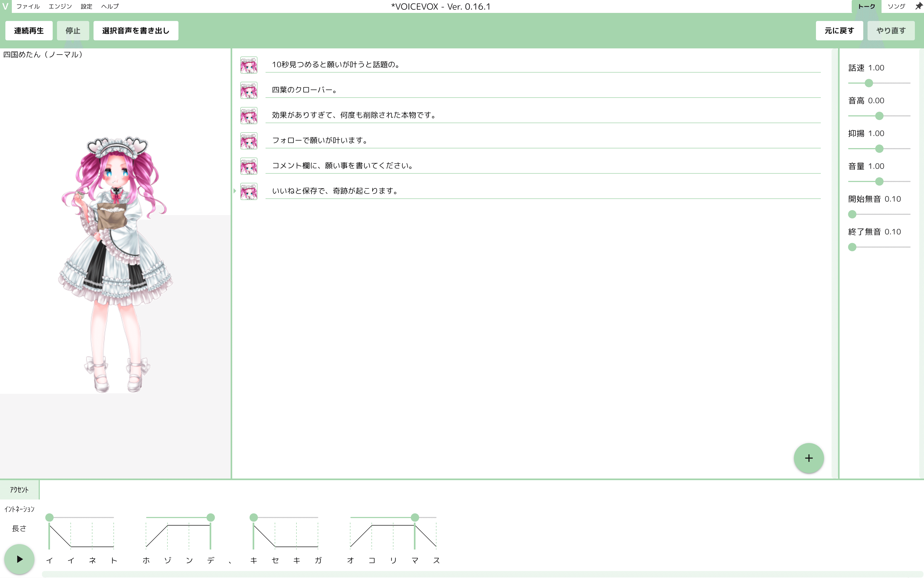Change character icon for 効果がありすぎて row
The width and height of the screenshot is (924, 578).
coord(249,115)
